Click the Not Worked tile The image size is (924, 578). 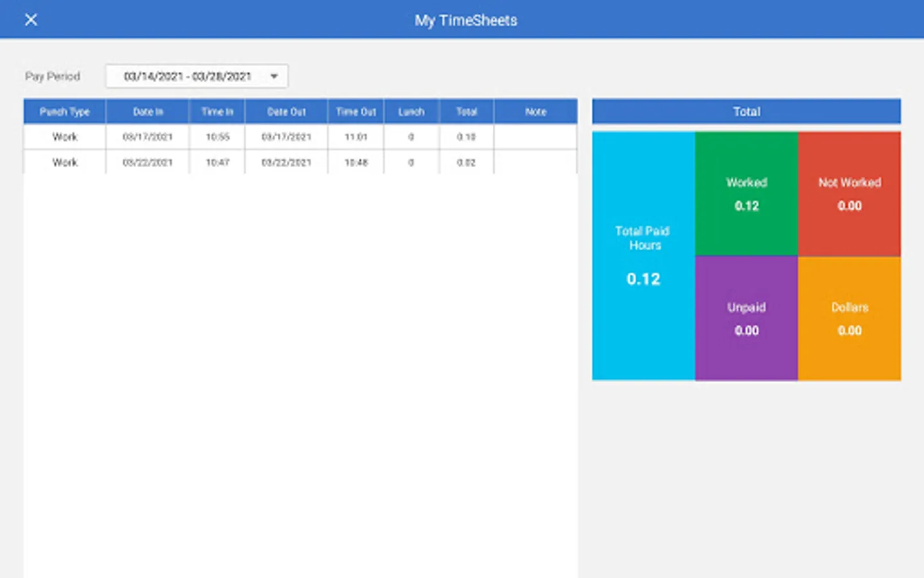850,193
